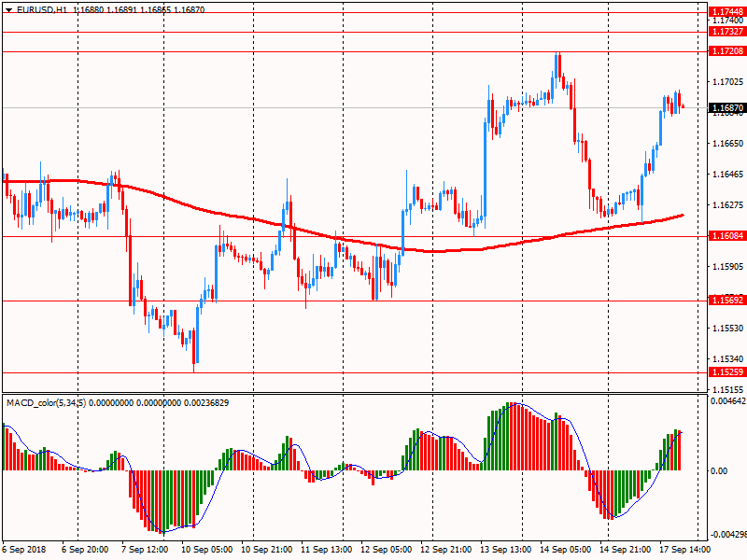
Task: Click the price scale value 1.16275
Action: [x=727, y=205]
